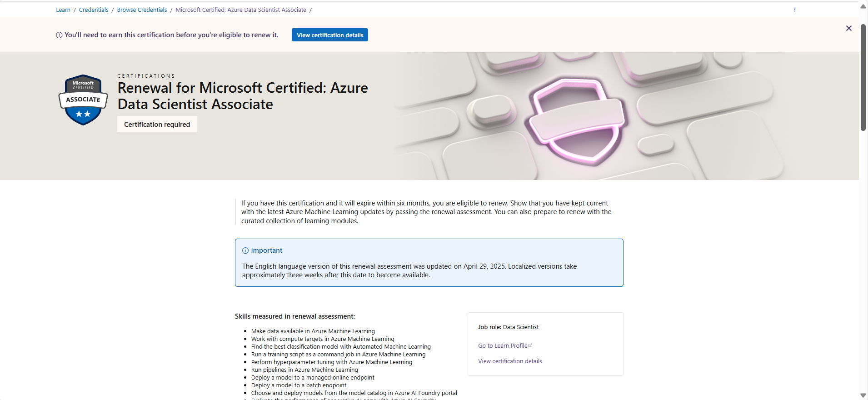Click the CERTIFICATIONS label above the title

pos(146,76)
